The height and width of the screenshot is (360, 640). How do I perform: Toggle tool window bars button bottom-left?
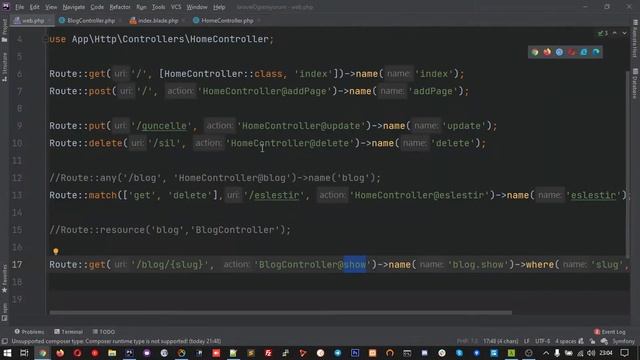click(x=4, y=341)
